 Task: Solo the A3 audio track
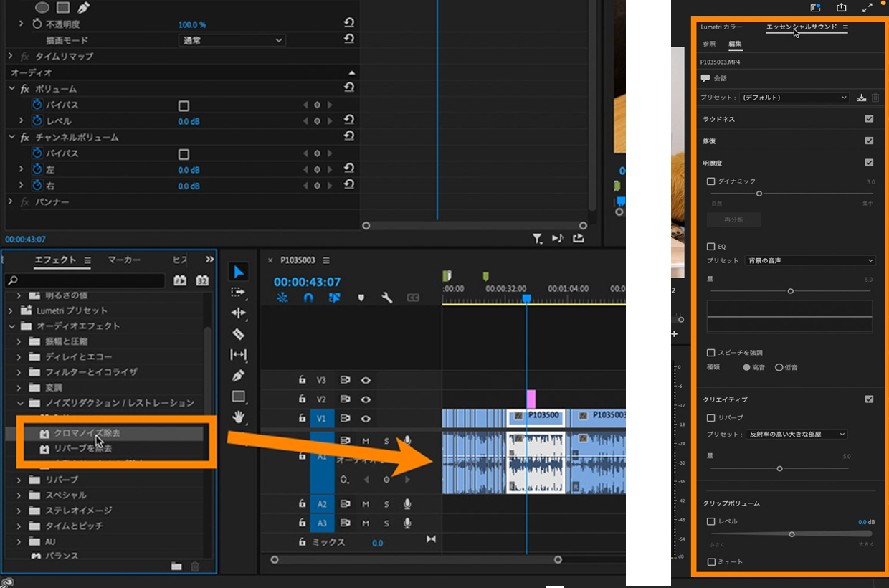tap(386, 523)
